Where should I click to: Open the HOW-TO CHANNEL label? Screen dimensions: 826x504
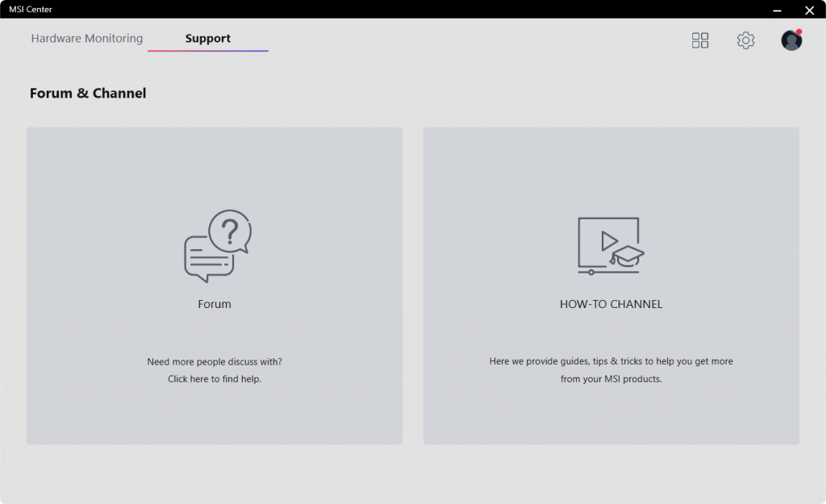point(611,304)
